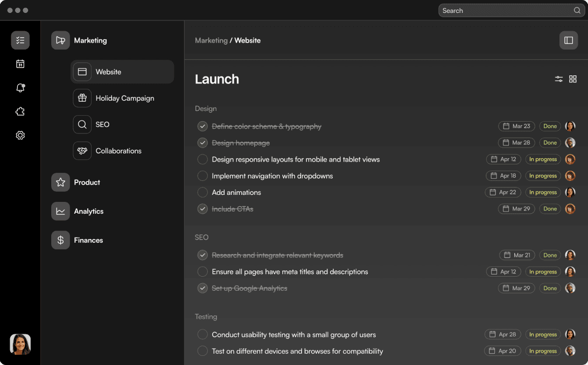Viewport: 588px width, 365px height.
Task: Open settings with the gear icon
Action: coord(20,135)
